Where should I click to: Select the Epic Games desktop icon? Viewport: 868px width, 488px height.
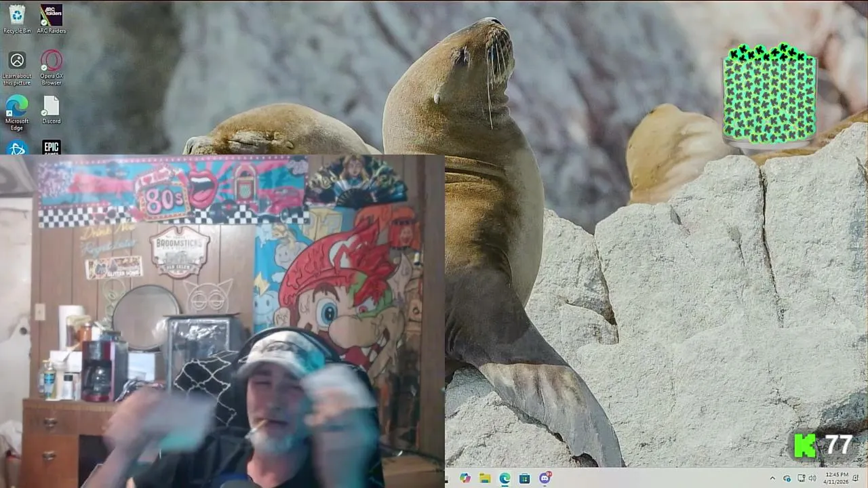(x=52, y=148)
